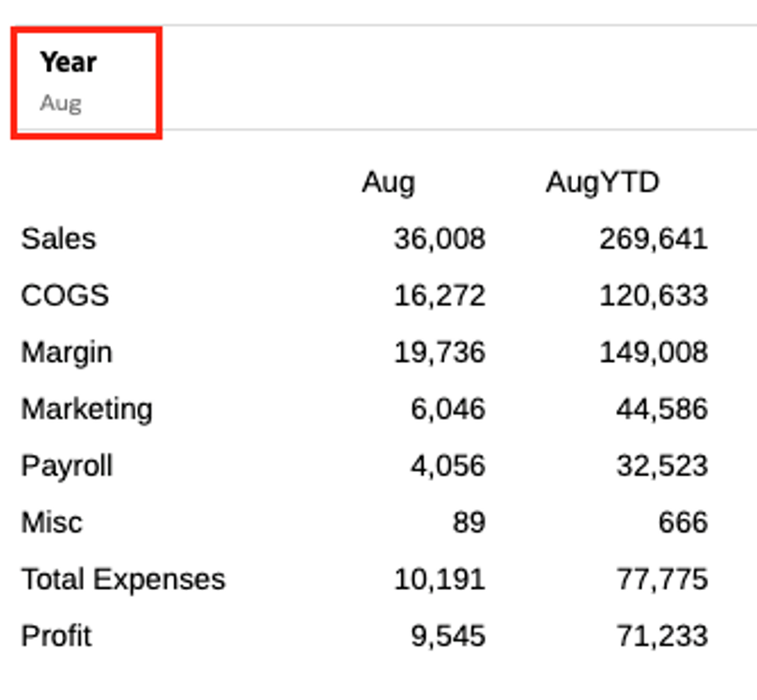Click the COGS row label
This screenshot has height=700, width=757.
click(x=65, y=296)
